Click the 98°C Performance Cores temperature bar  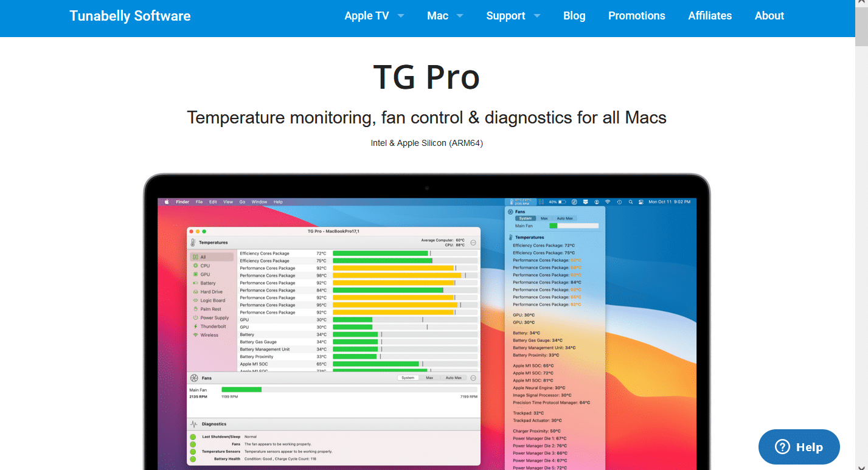click(405, 275)
